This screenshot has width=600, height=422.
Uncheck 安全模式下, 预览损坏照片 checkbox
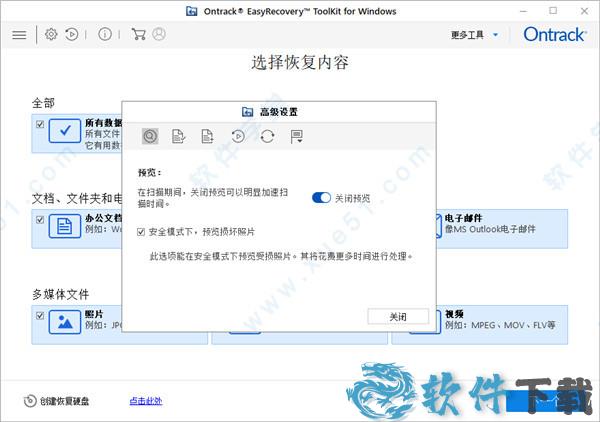140,231
